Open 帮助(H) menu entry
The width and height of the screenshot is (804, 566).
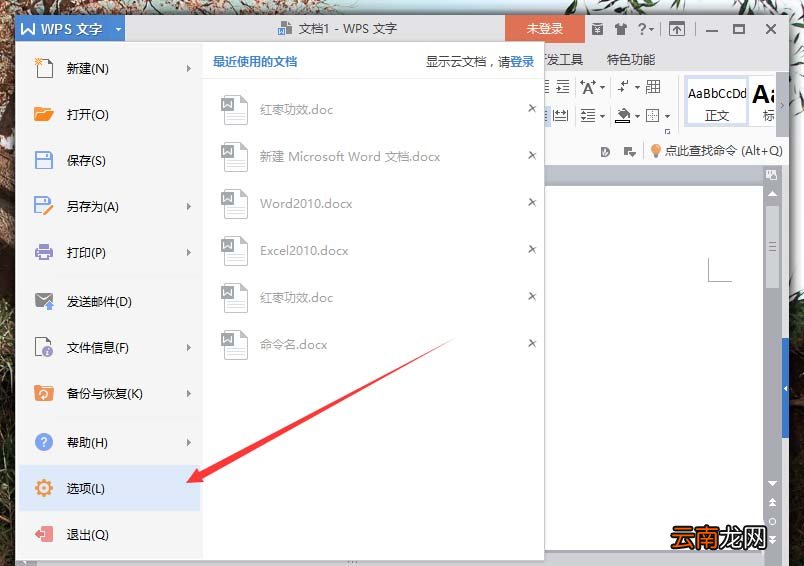tap(109, 442)
